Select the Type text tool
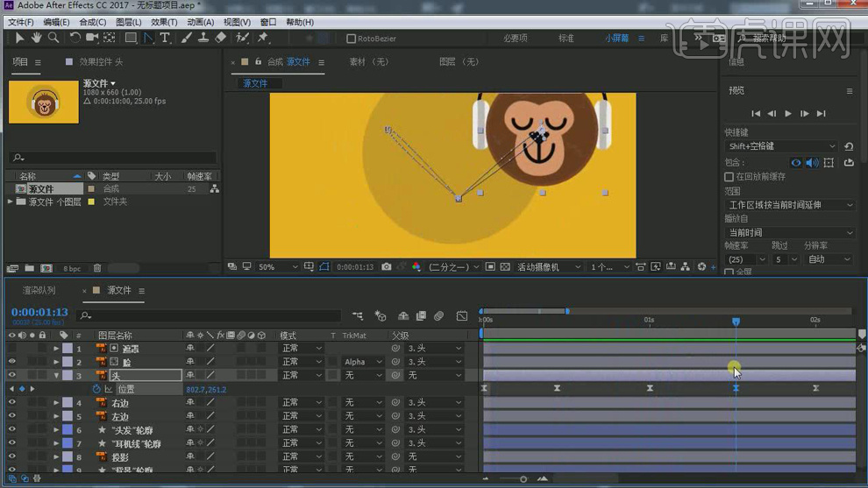 click(x=165, y=38)
